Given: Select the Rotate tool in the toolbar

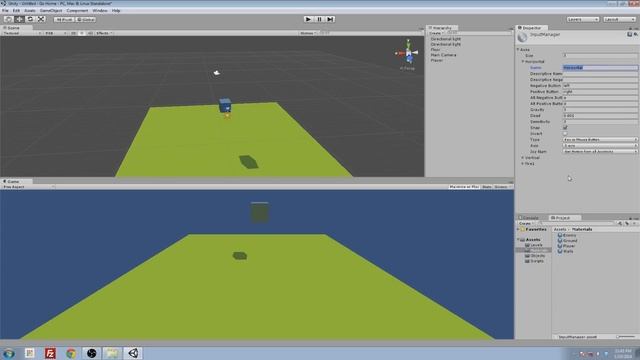Looking at the screenshot, I should 30,19.
